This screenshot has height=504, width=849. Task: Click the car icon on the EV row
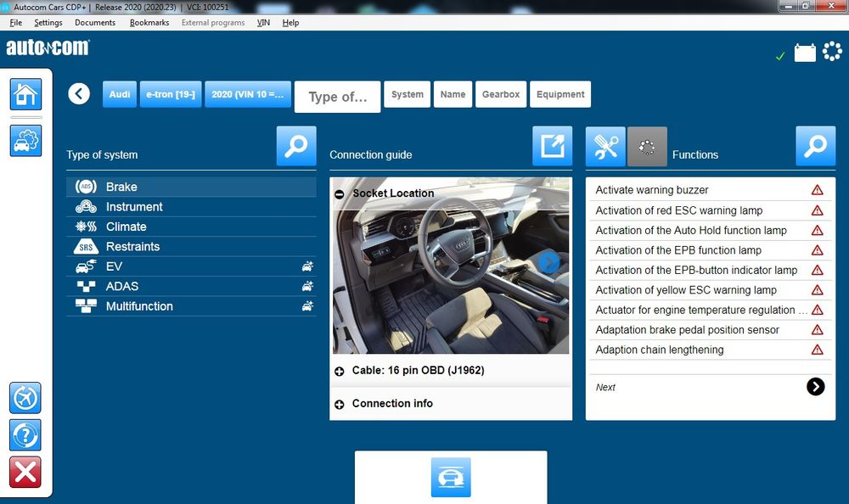pos(307,266)
